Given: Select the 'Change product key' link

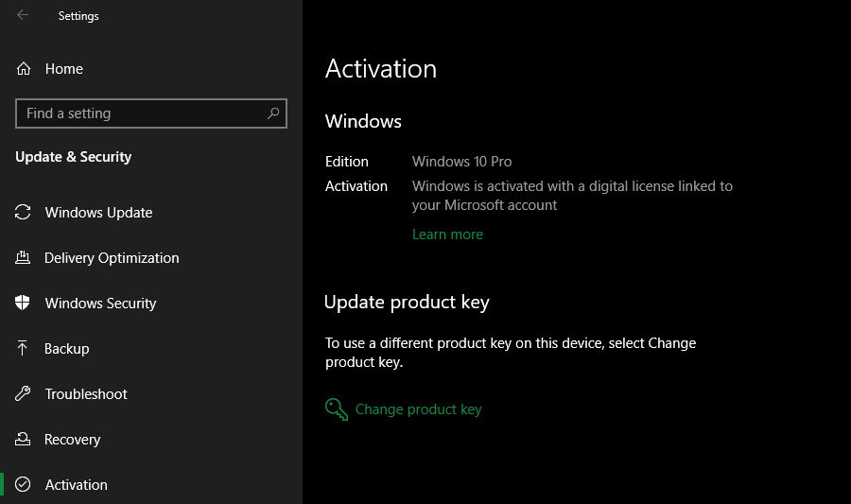Looking at the screenshot, I should 418,409.
